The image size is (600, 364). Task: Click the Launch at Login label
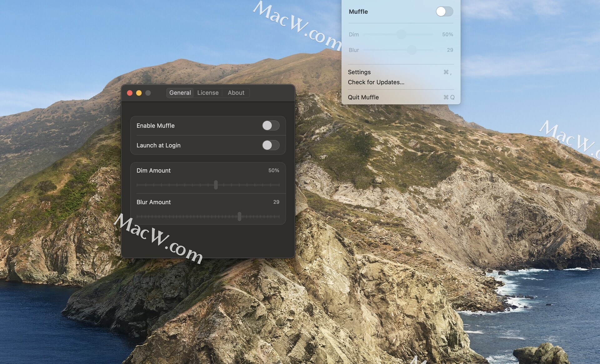[x=158, y=145]
